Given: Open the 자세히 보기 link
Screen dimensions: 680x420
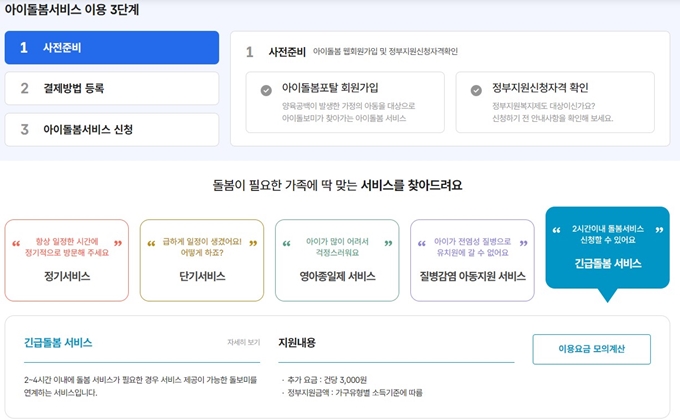Looking at the screenshot, I should tap(244, 342).
